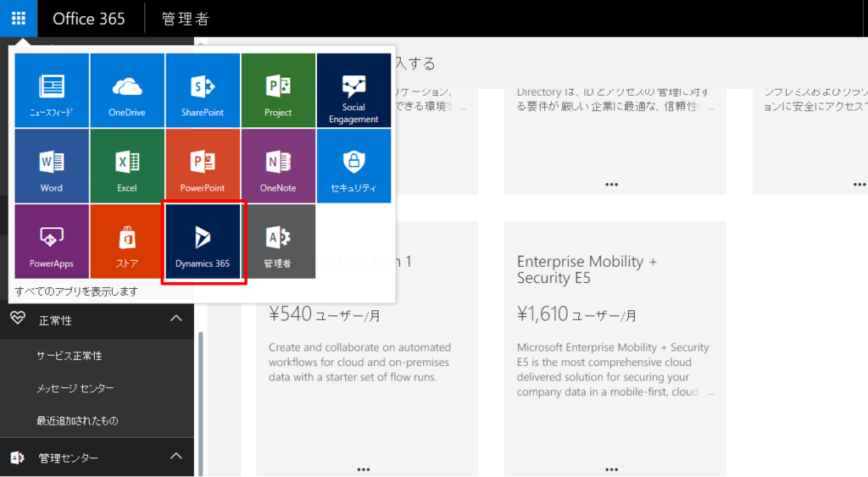
Task: Click the 管理者 header label
Action: [186, 19]
